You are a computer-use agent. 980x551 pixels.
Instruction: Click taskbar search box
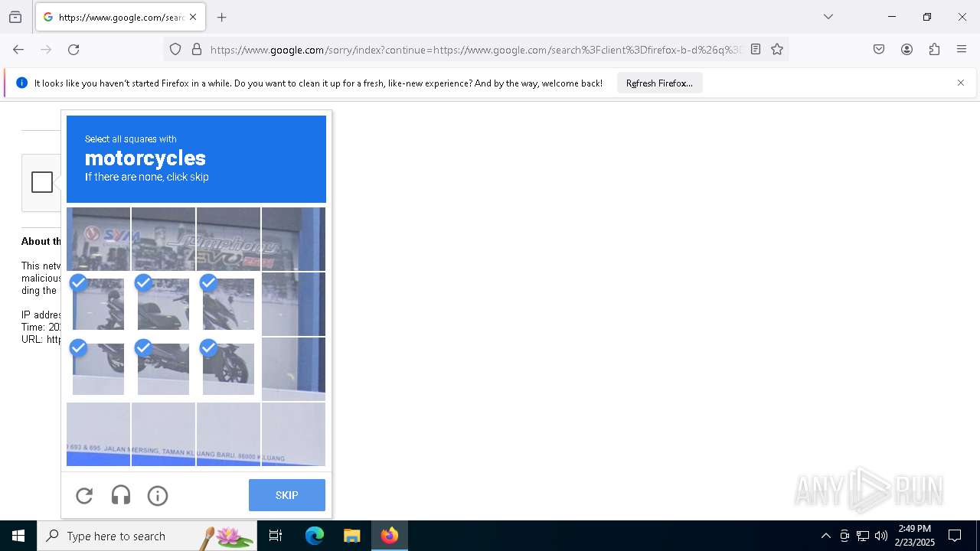point(147,536)
